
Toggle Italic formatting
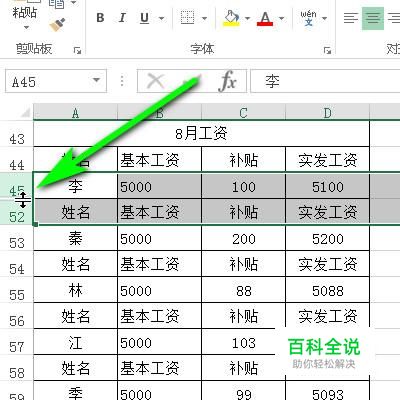[x=122, y=18]
